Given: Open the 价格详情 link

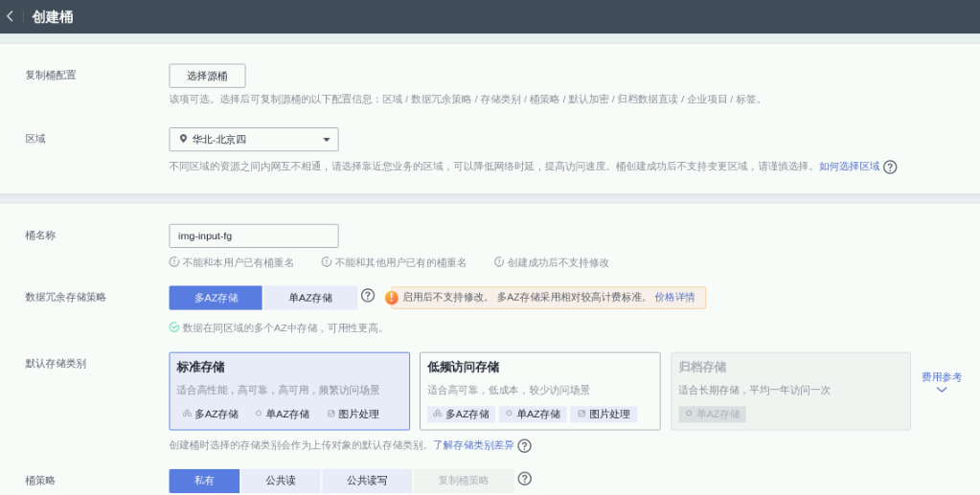Looking at the screenshot, I should point(674,298).
